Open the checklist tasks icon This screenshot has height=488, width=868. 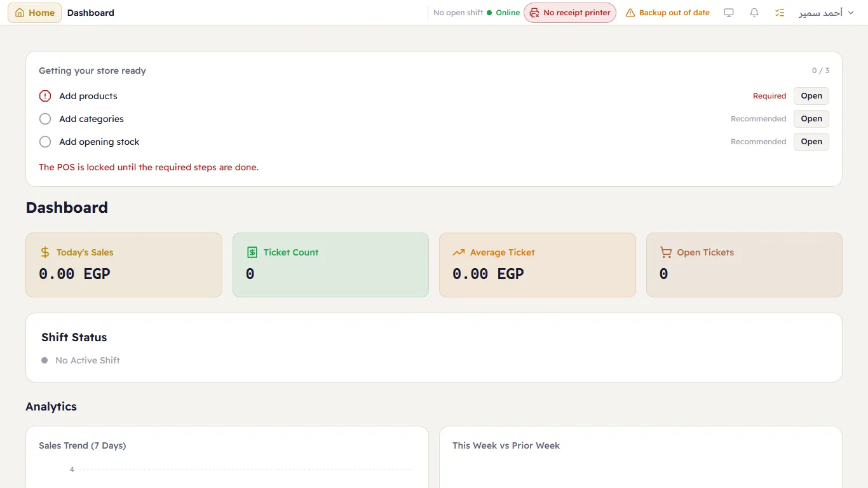click(780, 13)
